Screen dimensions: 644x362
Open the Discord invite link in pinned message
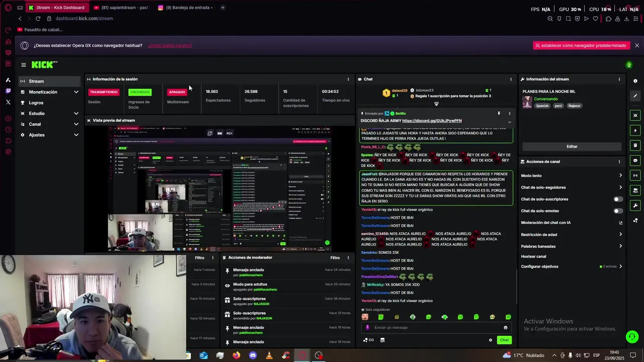click(432, 121)
